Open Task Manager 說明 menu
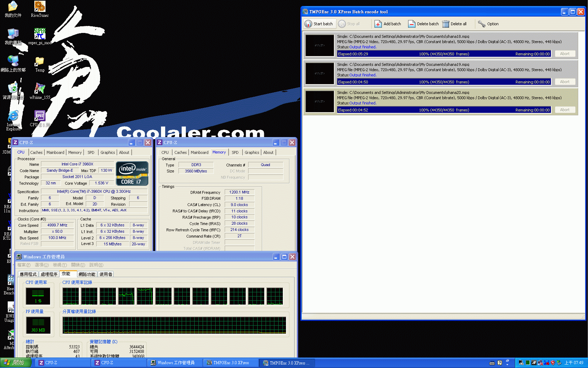The height and width of the screenshot is (368, 588). [x=96, y=265]
